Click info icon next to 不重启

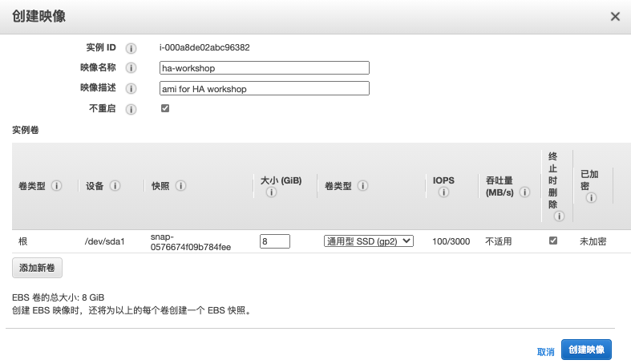131,109
